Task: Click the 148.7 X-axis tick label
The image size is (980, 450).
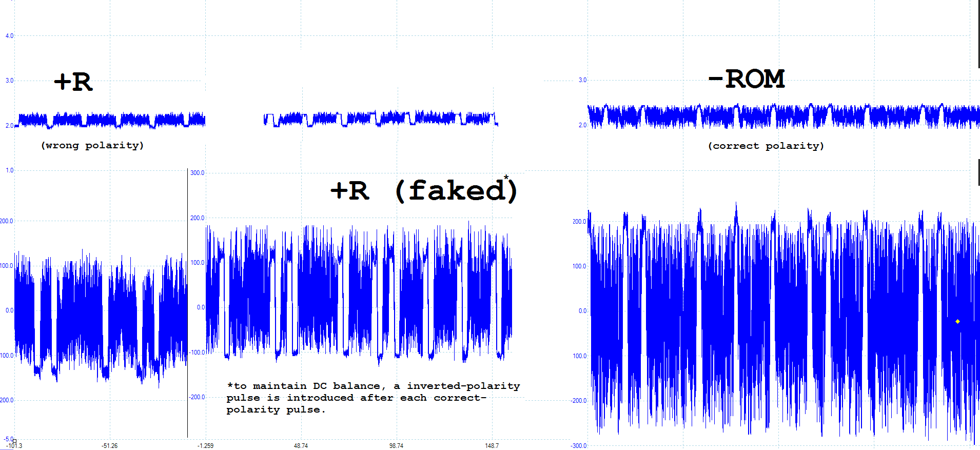Action: [x=492, y=446]
